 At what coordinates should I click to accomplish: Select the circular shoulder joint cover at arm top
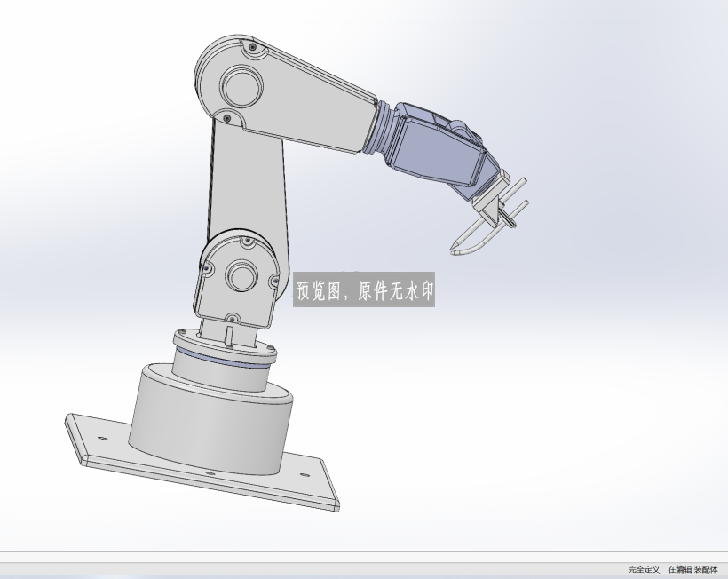[241, 86]
